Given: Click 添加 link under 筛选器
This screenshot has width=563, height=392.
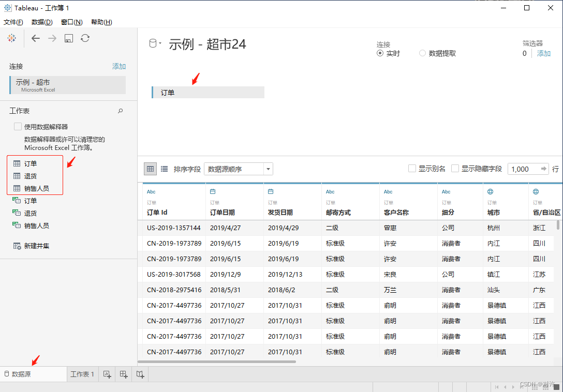Looking at the screenshot, I should click(x=544, y=53).
